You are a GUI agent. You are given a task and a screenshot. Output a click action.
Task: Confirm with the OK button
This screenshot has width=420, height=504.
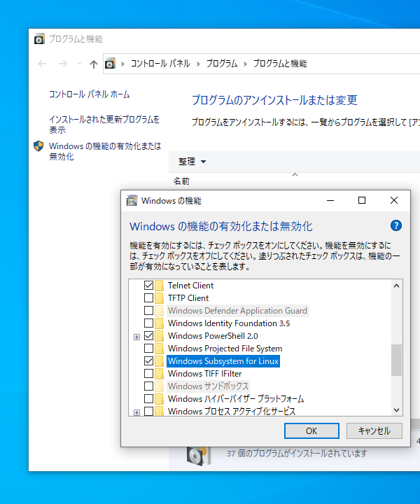[311, 430]
